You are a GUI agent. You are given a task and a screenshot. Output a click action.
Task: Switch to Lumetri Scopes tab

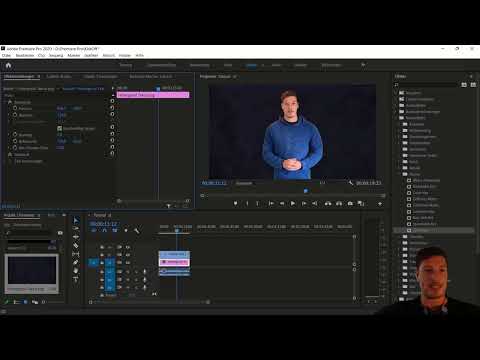(59, 76)
